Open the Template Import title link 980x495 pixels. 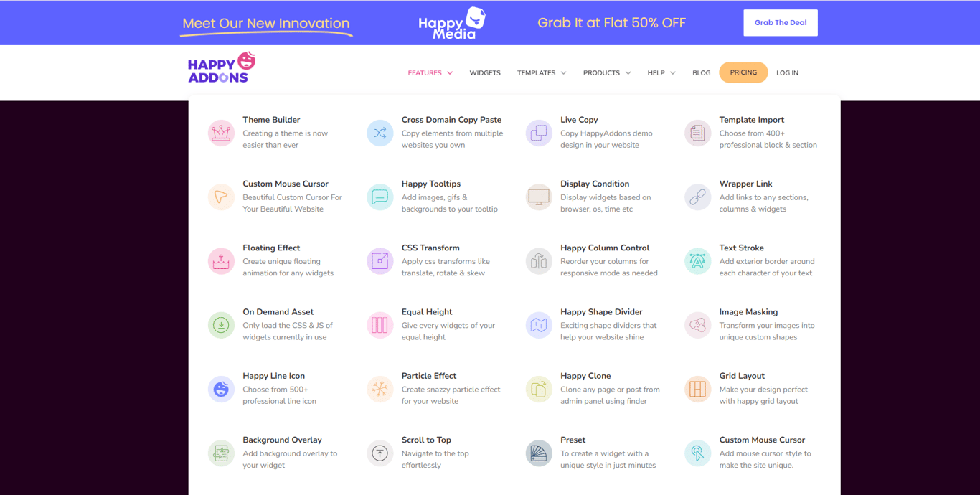coord(752,120)
